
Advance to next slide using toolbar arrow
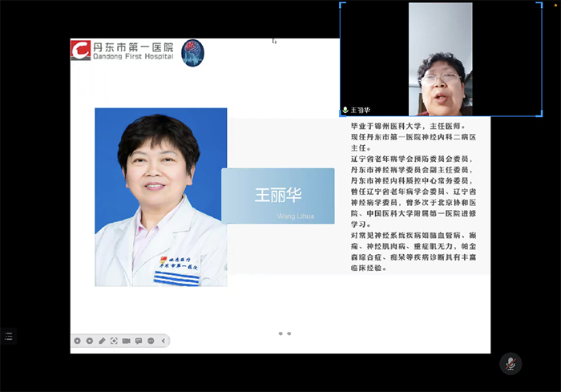click(x=89, y=341)
